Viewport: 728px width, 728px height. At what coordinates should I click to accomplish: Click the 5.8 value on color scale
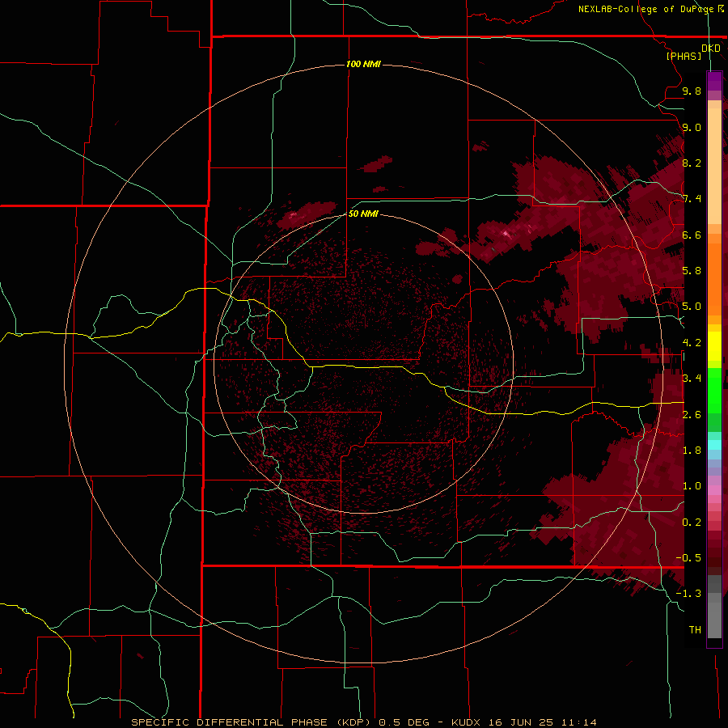click(x=692, y=271)
